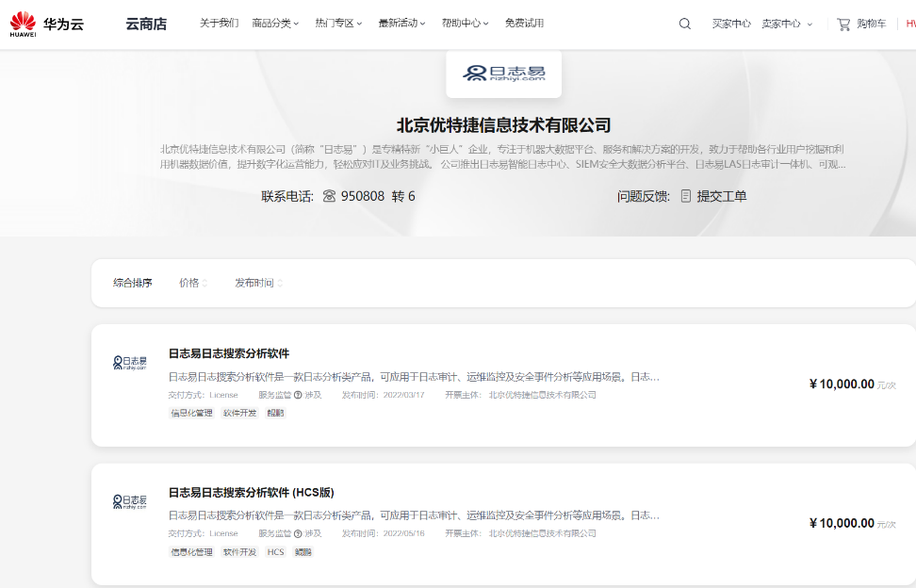Click the shopping cart icon
This screenshot has width=916, height=588.
pos(843,24)
